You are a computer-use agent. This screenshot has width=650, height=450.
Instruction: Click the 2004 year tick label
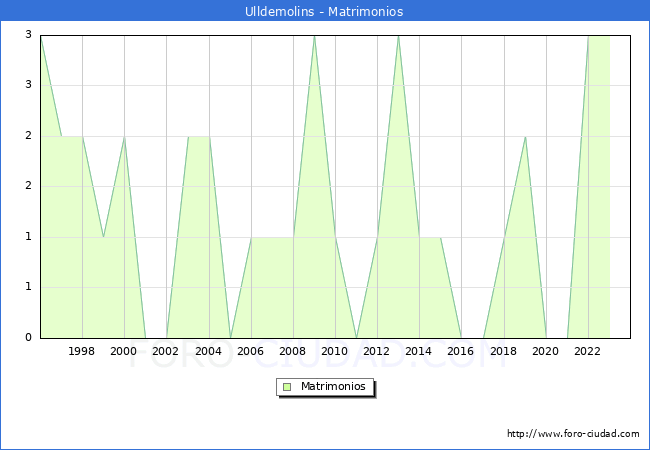click(x=208, y=352)
